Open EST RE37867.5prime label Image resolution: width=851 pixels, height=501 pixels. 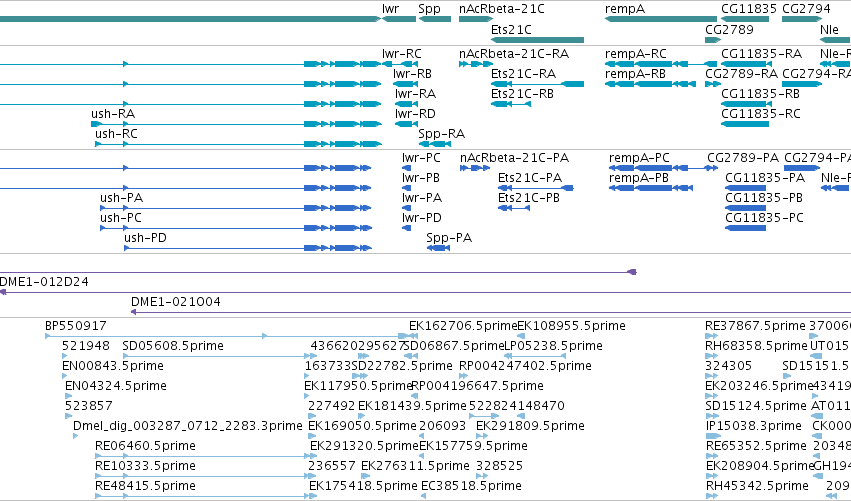pyautogui.click(x=755, y=326)
